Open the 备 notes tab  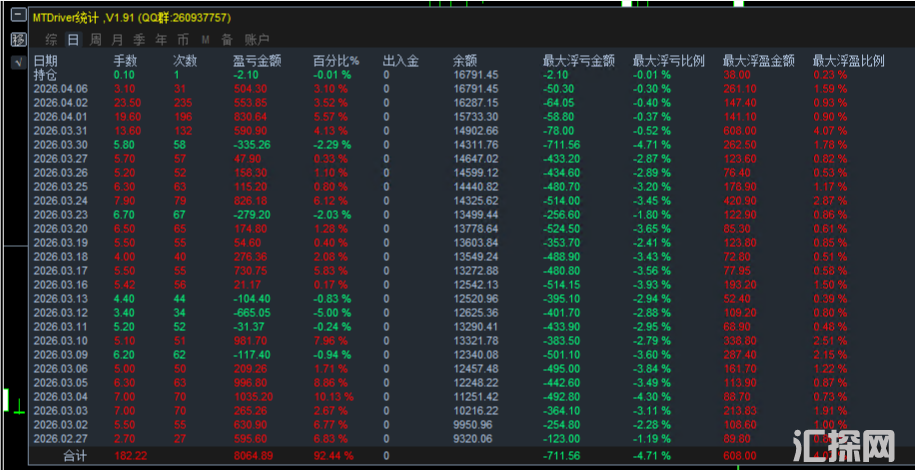pyautogui.click(x=226, y=40)
